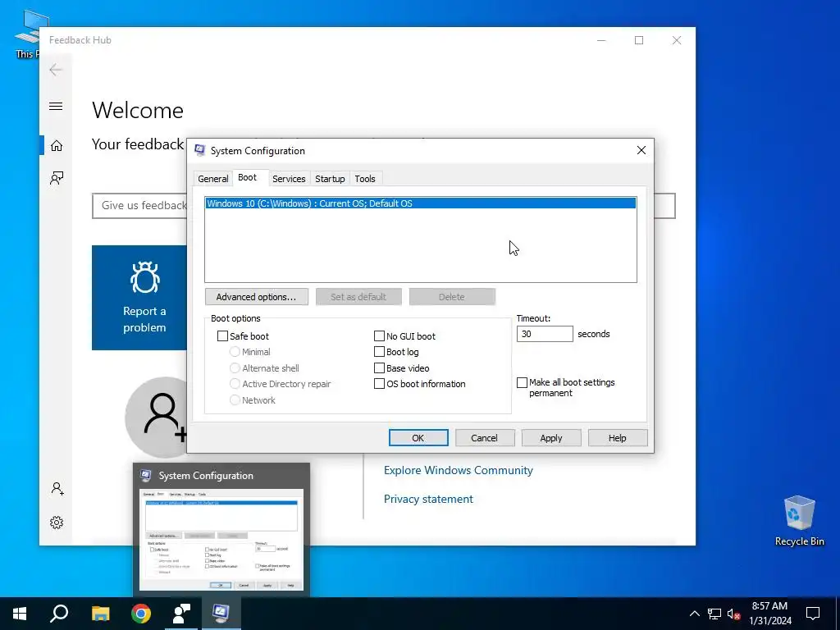
Task: Click Apply button
Action: (x=551, y=438)
